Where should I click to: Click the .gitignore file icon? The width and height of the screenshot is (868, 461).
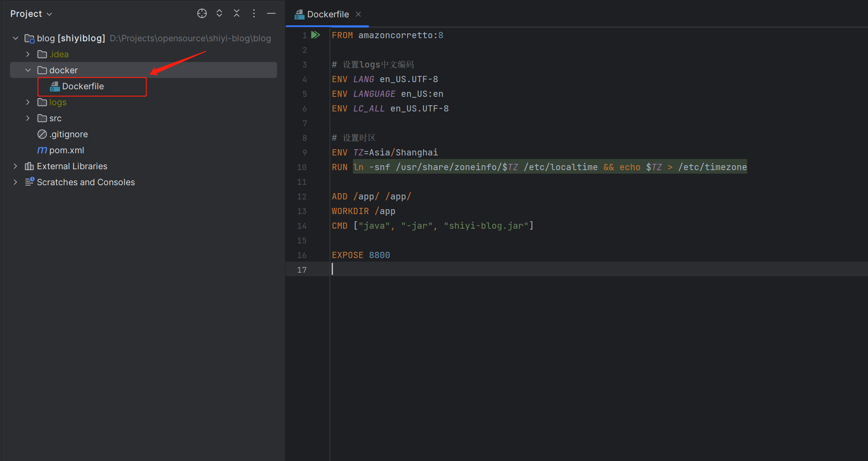coord(42,134)
